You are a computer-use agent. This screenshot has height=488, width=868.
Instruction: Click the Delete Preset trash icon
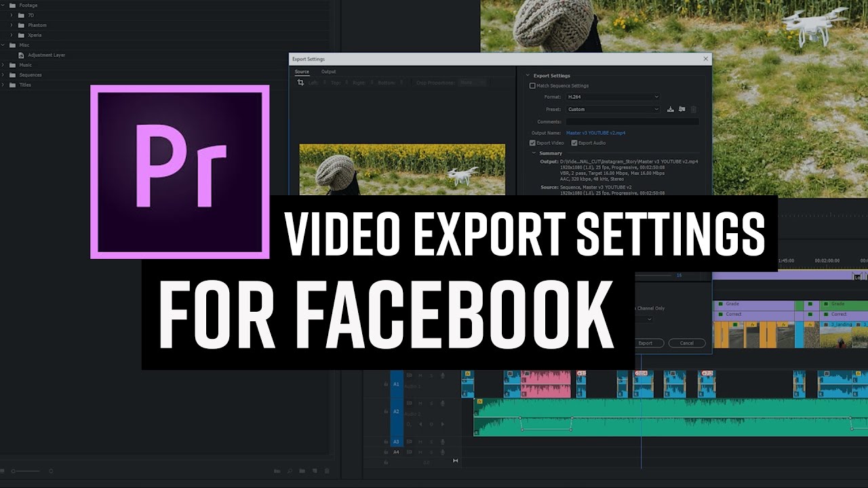(693, 109)
